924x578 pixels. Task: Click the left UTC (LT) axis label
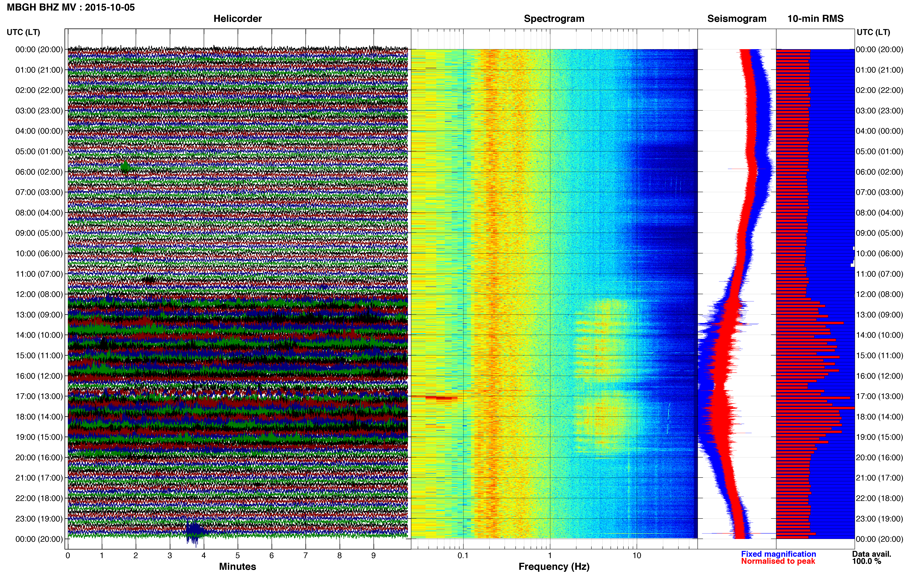[23, 32]
